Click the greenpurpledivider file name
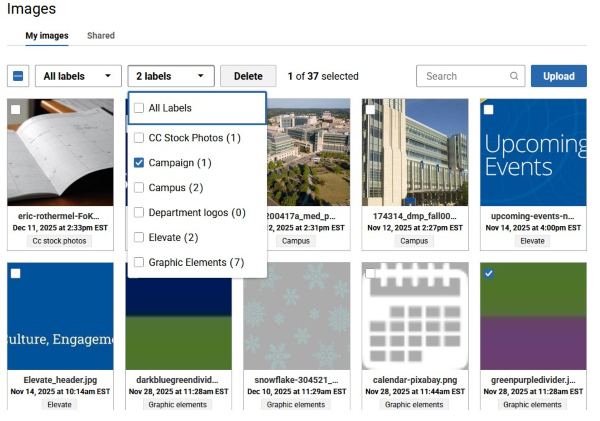Image resolution: width=600 pixels, height=421 pixels. click(x=533, y=380)
